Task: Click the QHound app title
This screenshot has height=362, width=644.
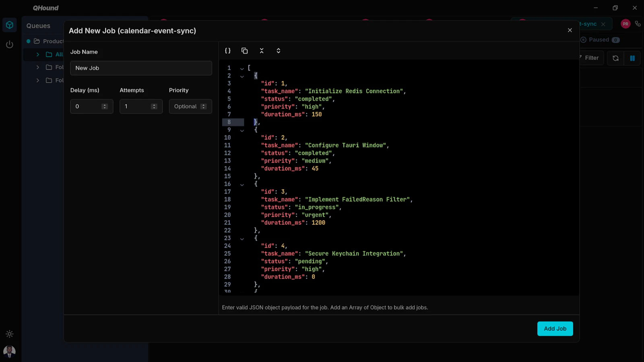Action: pos(45,8)
